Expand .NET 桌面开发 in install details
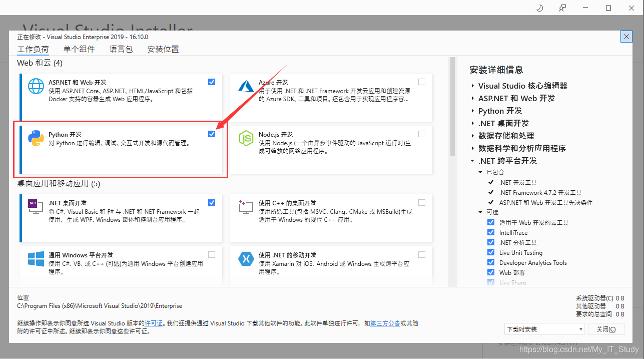The width and height of the screenshot is (644, 359). coord(473,123)
